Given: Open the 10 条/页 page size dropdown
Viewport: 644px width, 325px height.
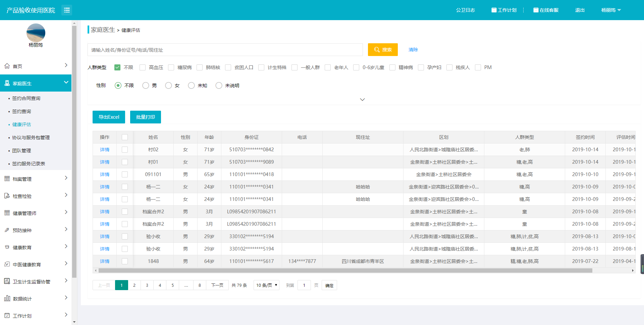Looking at the screenshot, I should (x=266, y=285).
